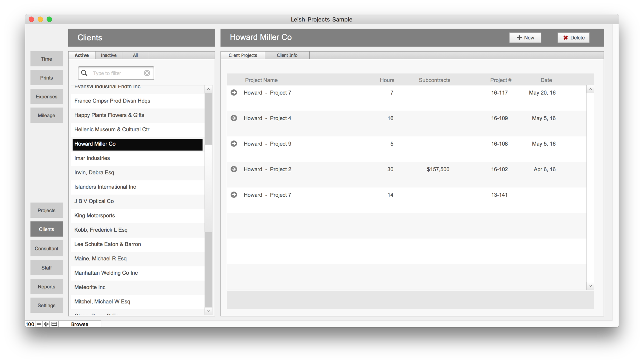Switch to the Inactive clients tab
Viewport: 644px width, 363px height.
click(x=108, y=55)
